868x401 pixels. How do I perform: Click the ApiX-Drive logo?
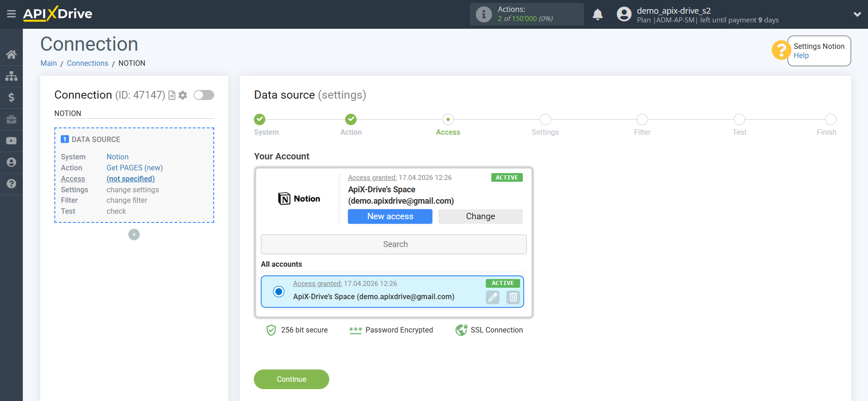[58, 14]
